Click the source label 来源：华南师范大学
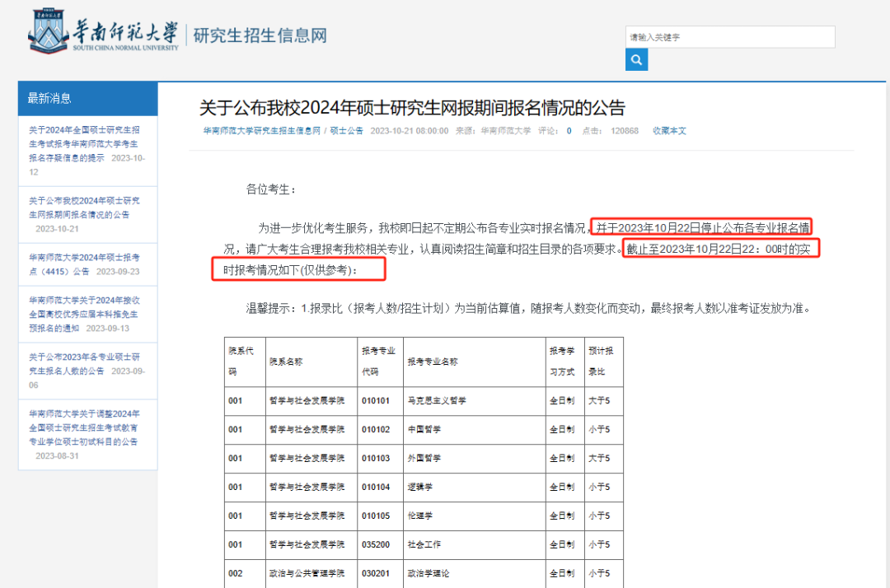The height and width of the screenshot is (588, 890). coord(493,130)
